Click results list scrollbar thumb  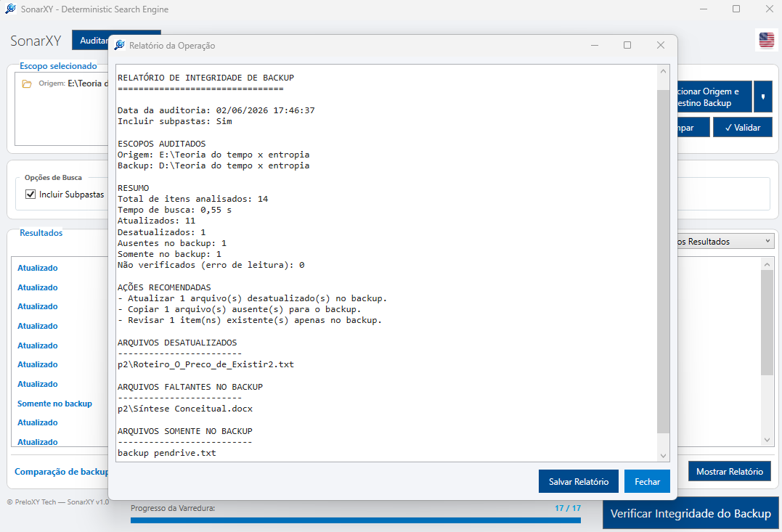coord(767,322)
